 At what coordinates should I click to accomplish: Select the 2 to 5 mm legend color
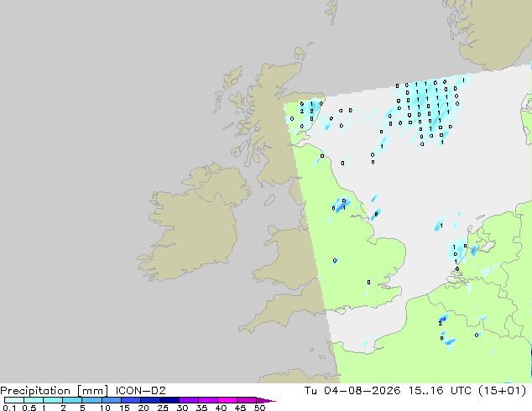72,400
